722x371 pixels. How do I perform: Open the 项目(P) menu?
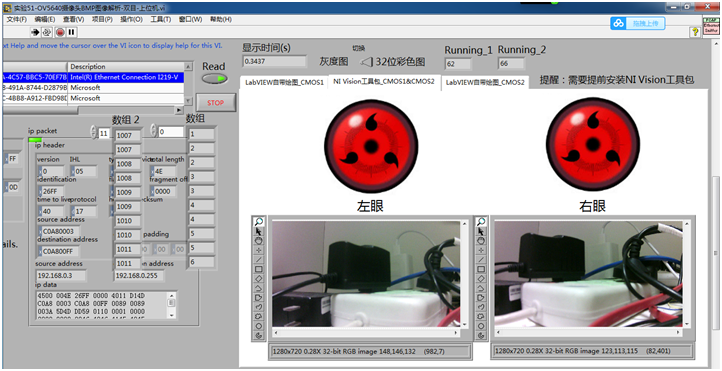click(x=102, y=19)
